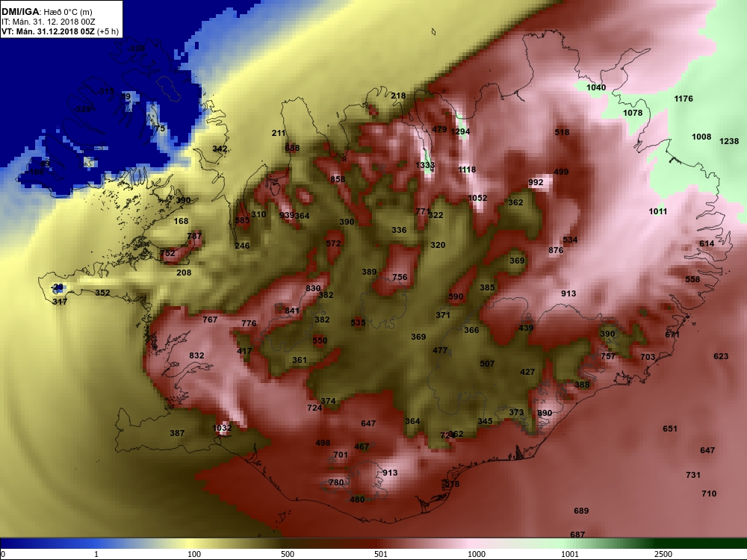Click the map value "499"

[561, 172]
